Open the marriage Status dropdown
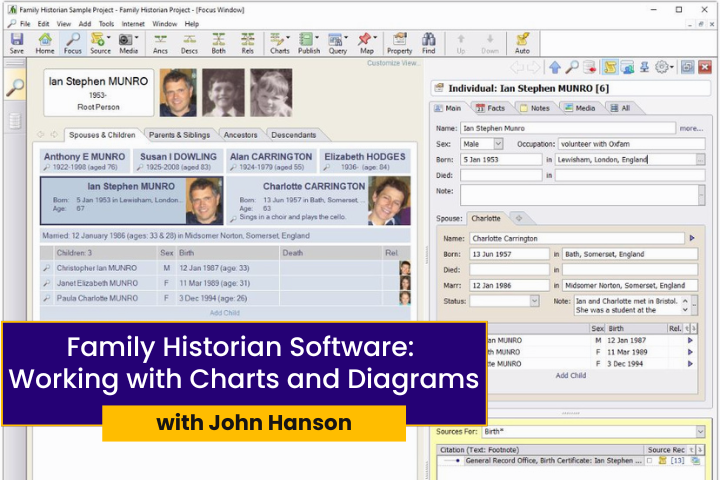The height and width of the screenshot is (480, 720). (x=534, y=301)
